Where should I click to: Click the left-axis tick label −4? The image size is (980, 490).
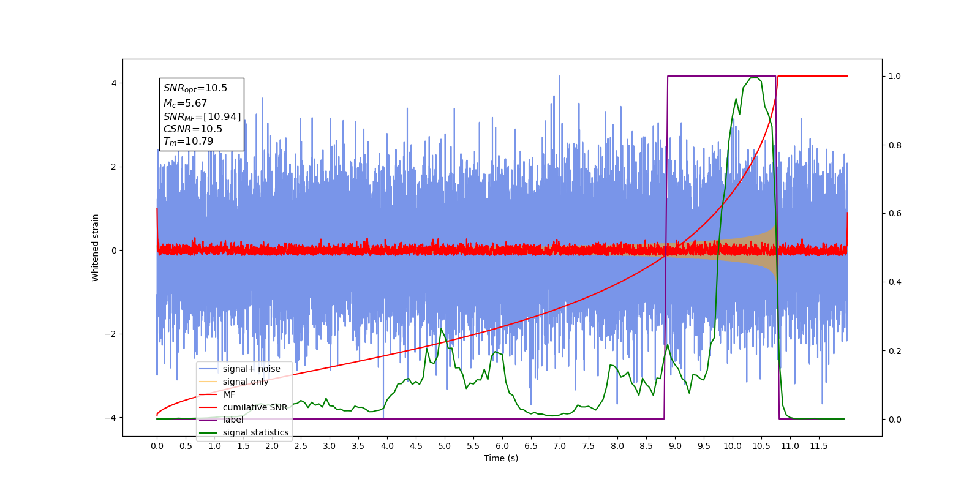click(x=110, y=418)
